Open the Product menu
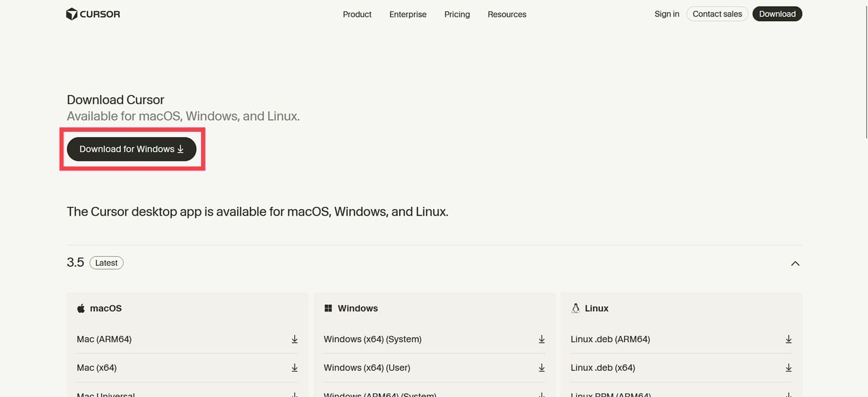The height and width of the screenshot is (397, 868). point(357,14)
